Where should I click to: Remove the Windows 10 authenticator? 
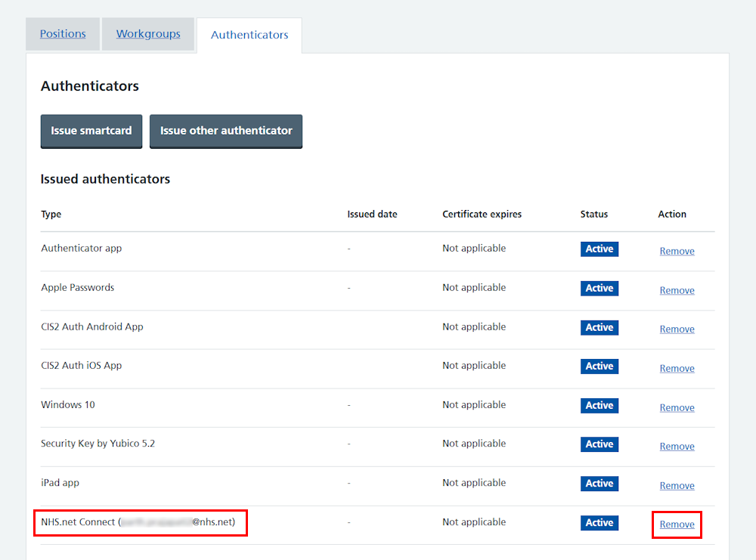[x=677, y=407]
